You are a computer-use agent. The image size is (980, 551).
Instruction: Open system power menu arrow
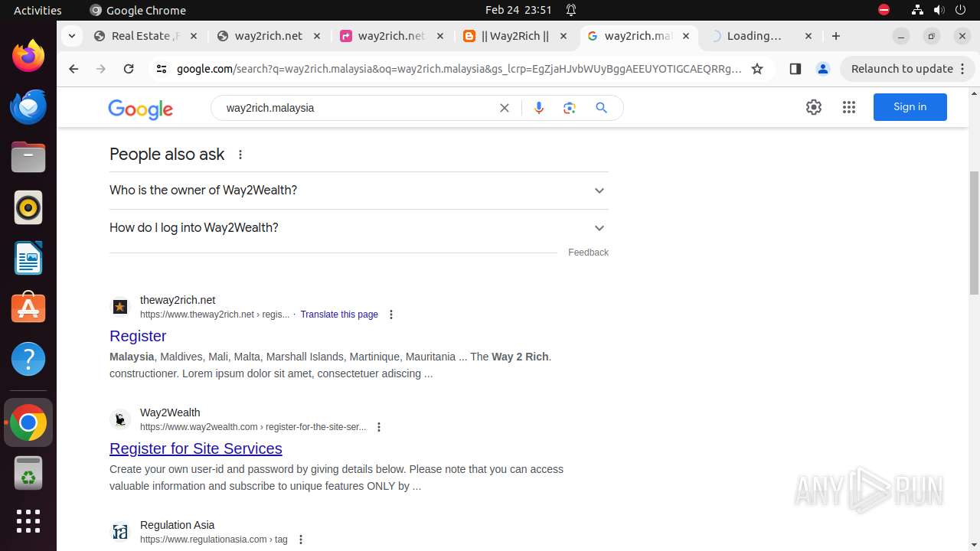(961, 10)
